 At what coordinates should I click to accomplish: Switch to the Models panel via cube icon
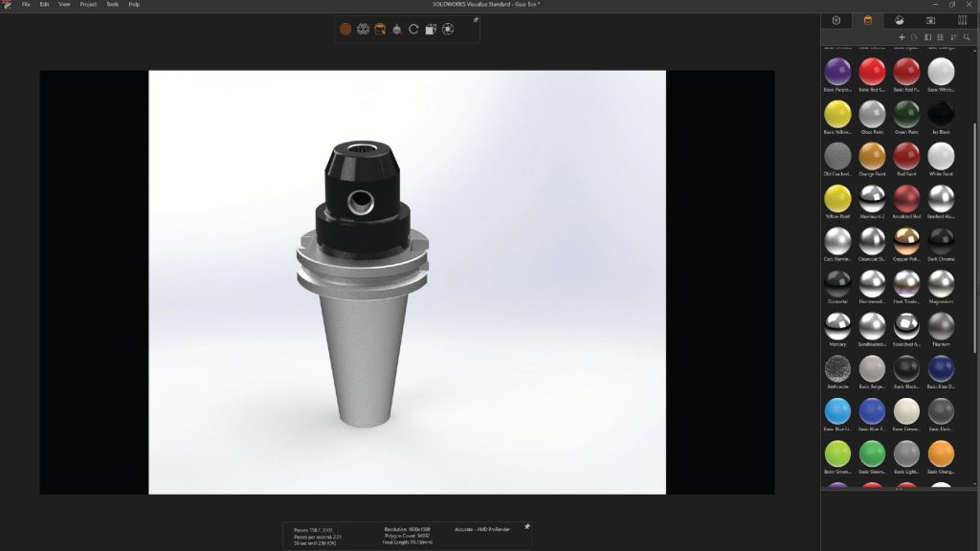point(835,20)
